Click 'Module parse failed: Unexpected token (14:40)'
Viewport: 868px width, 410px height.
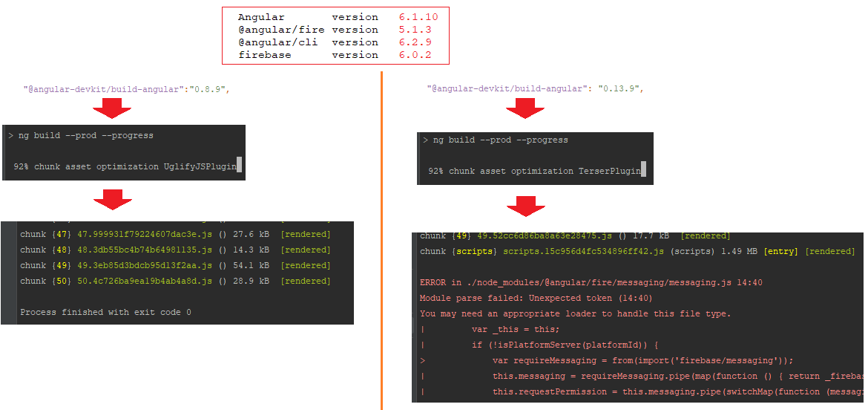pos(536,298)
